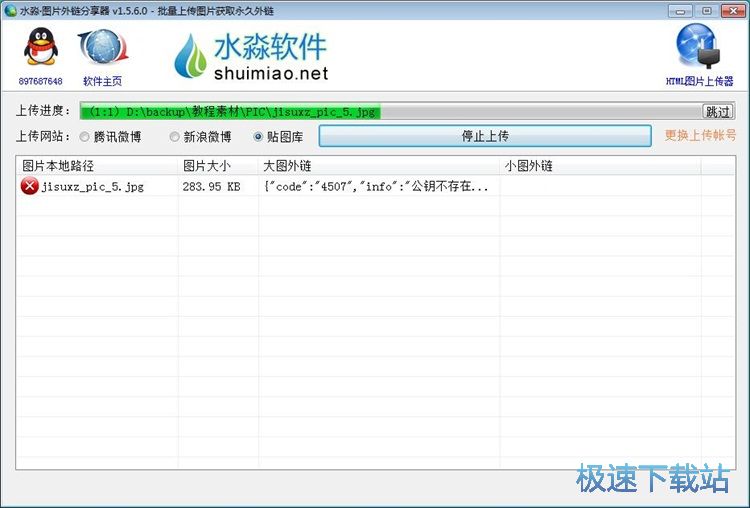The width and height of the screenshot is (750, 508).
Task: Click the red error icon beside jisuxz_pic_5.jpg
Action: point(29,186)
